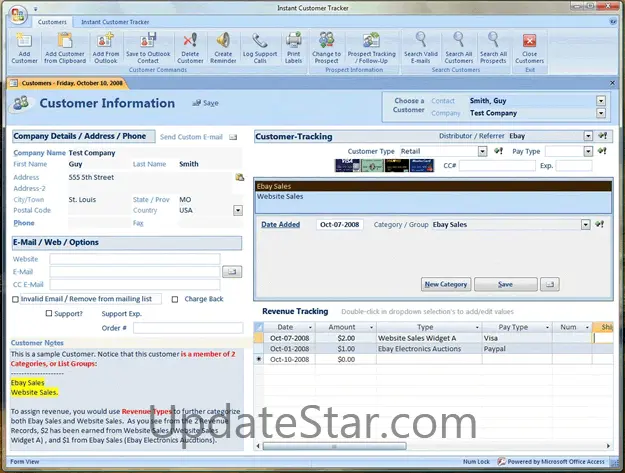Expand the Country dropdown
This screenshot has width=625, height=473.
(238, 210)
